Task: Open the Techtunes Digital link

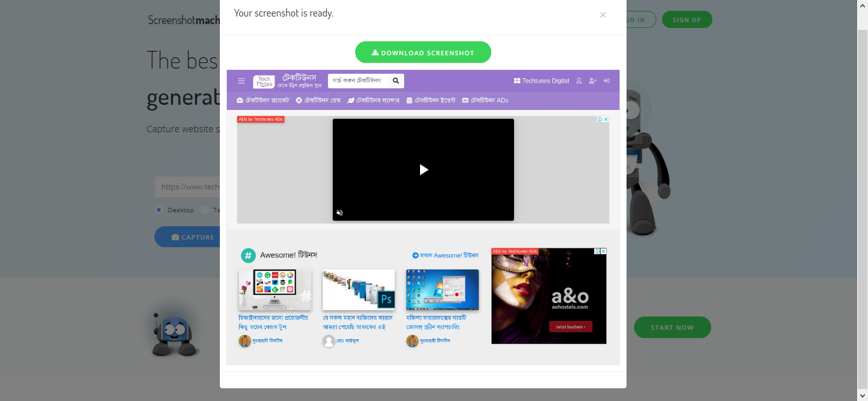Action: (x=541, y=81)
